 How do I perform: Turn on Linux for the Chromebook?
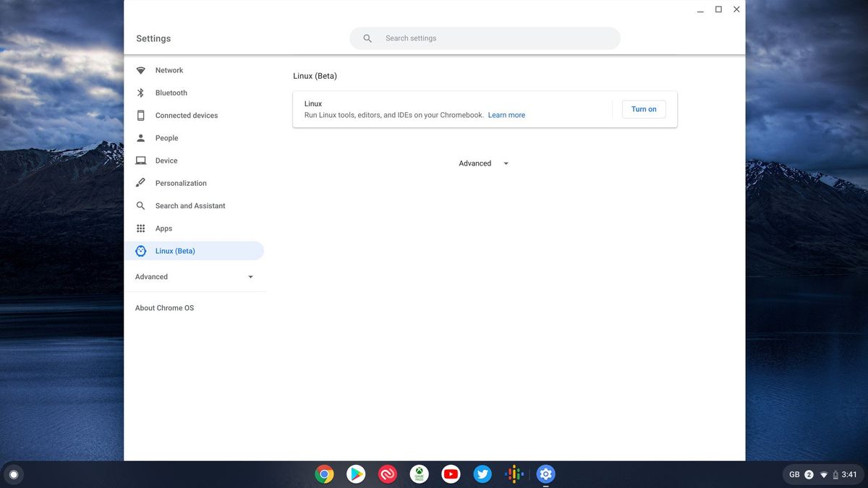(x=643, y=108)
